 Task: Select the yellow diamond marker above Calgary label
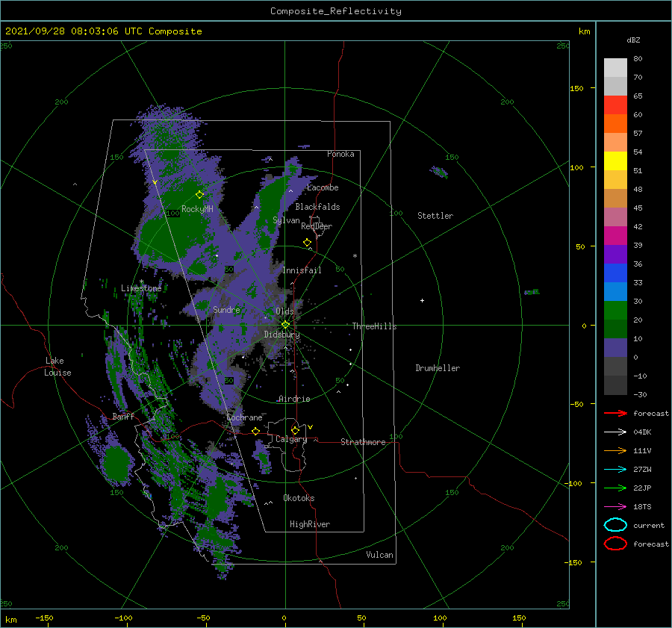(x=295, y=430)
